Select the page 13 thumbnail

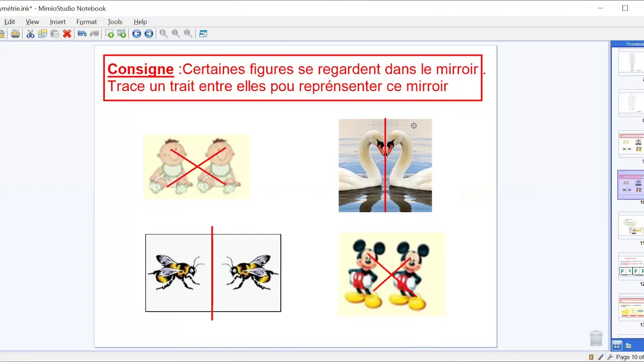[631, 307]
